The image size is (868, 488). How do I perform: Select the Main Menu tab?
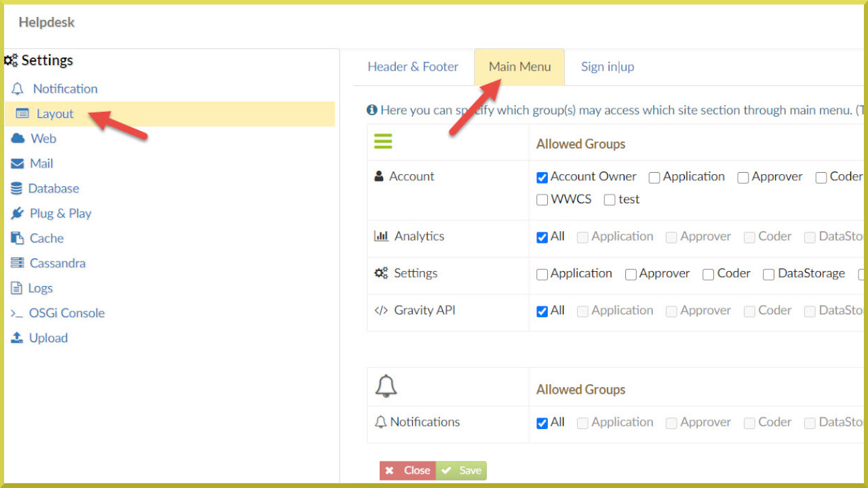(519, 66)
